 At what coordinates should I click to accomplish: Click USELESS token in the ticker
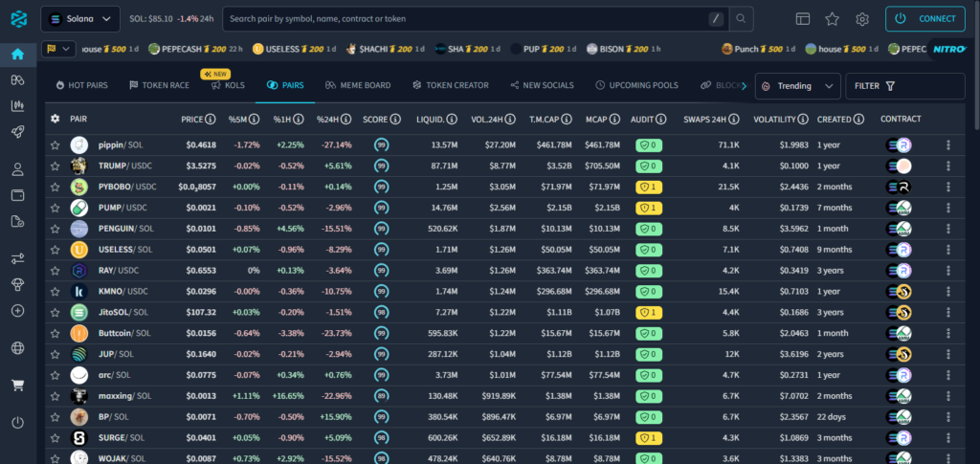click(295, 49)
